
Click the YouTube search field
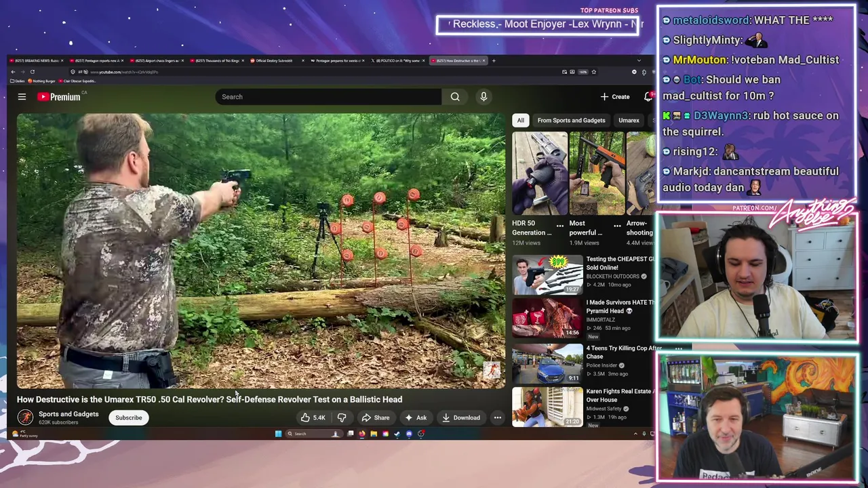328,97
